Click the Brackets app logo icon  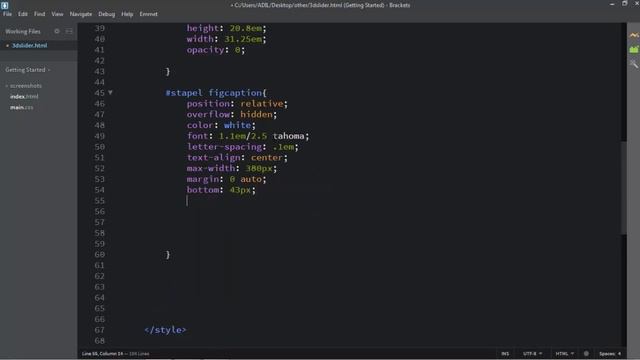(4, 5)
